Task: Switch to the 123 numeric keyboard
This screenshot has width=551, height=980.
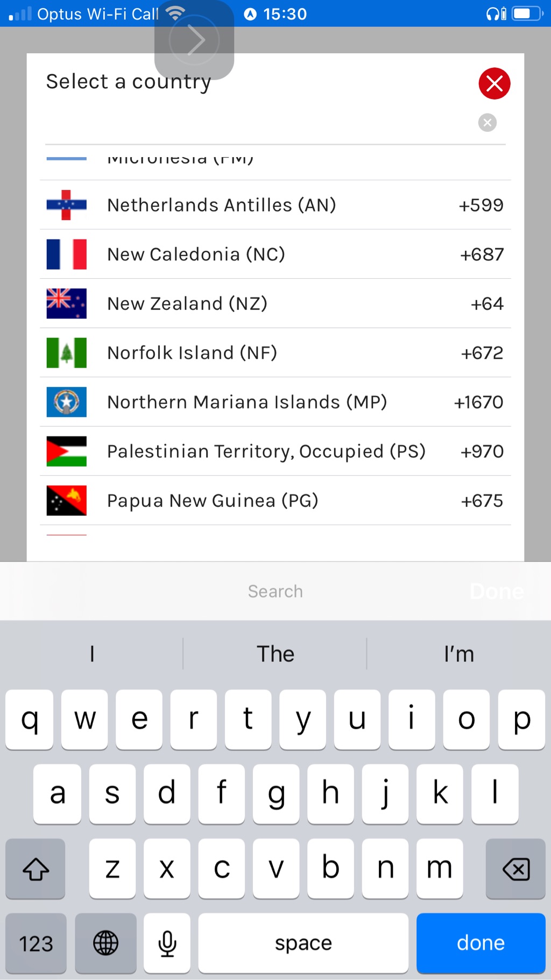Action: (x=36, y=943)
